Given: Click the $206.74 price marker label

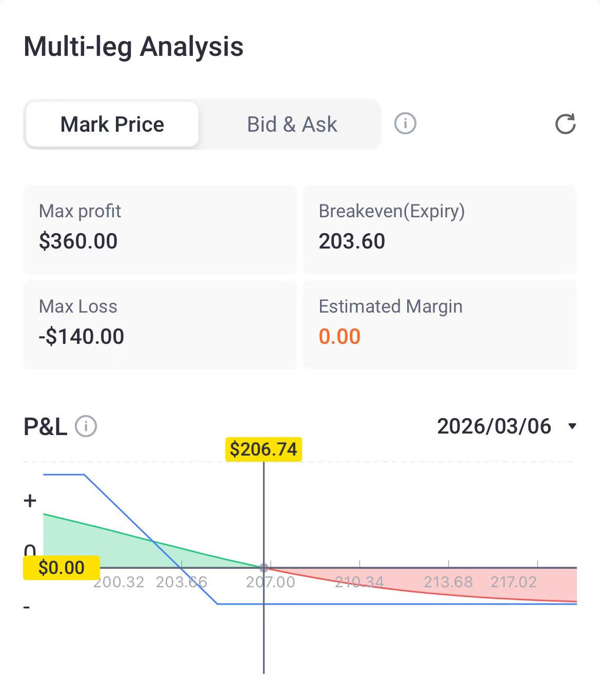Looking at the screenshot, I should pos(264,449).
